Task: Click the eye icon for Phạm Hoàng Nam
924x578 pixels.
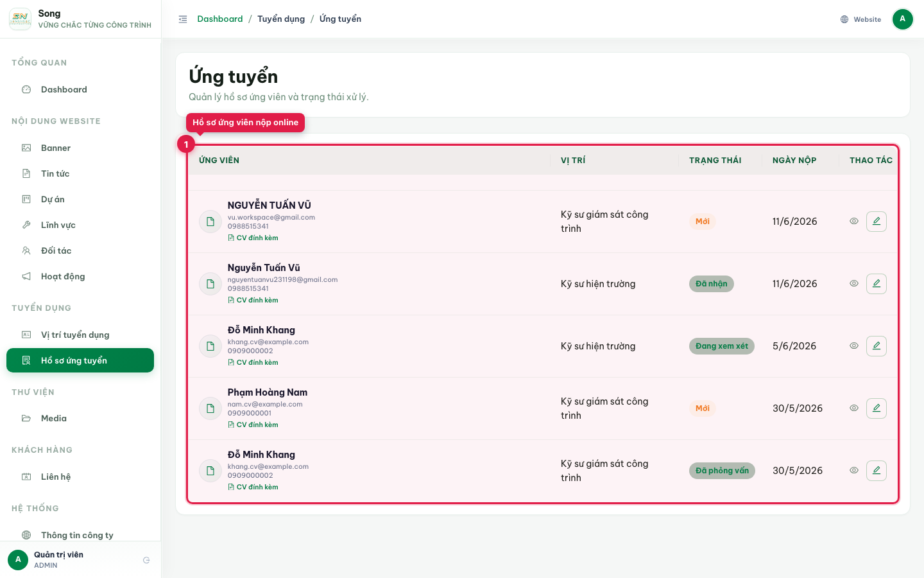Action: click(x=854, y=408)
